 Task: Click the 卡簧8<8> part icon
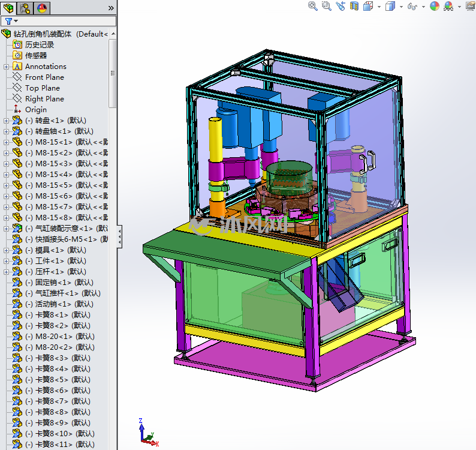point(17,412)
